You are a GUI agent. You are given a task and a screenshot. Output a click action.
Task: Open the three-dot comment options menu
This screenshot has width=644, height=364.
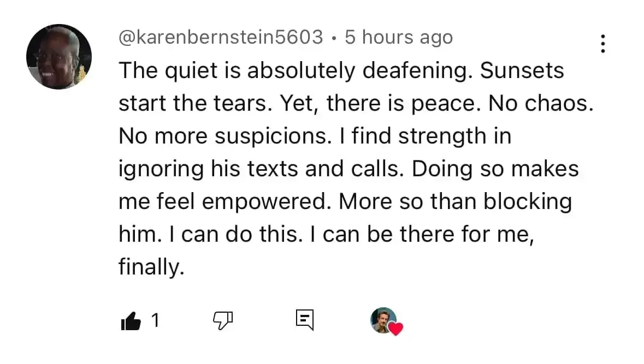pyautogui.click(x=603, y=44)
